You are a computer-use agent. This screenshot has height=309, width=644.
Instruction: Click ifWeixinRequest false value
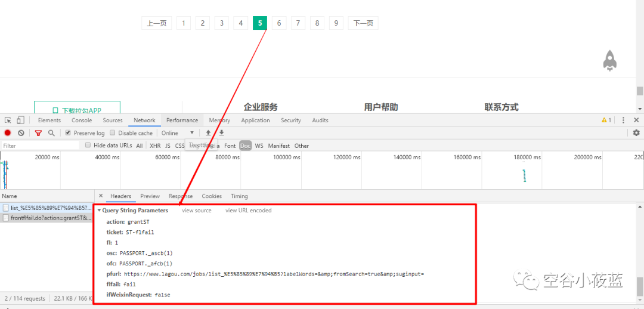[x=163, y=295]
